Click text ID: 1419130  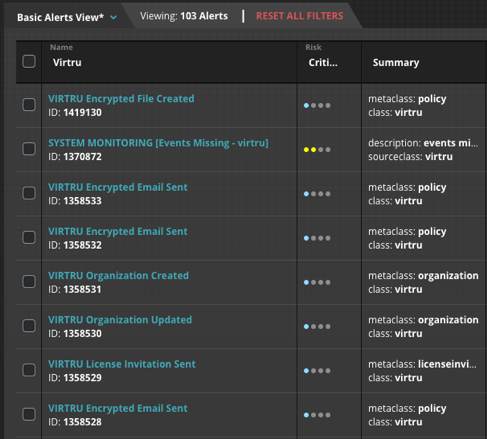tap(75, 113)
